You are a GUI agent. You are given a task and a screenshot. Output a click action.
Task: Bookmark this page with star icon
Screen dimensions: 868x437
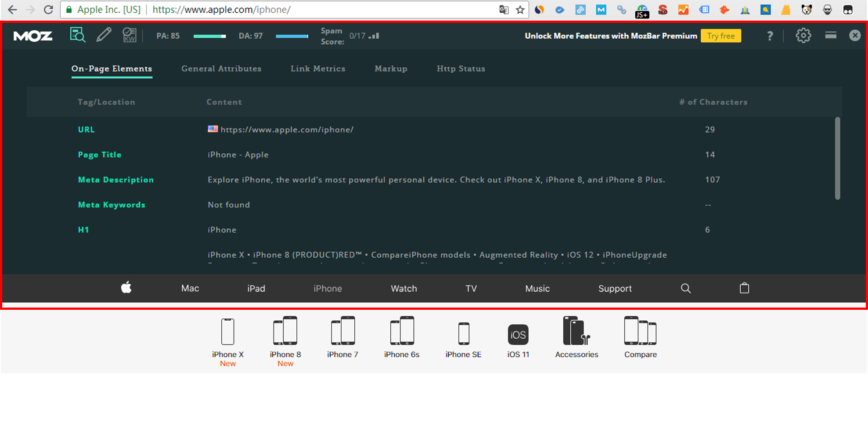[520, 10]
